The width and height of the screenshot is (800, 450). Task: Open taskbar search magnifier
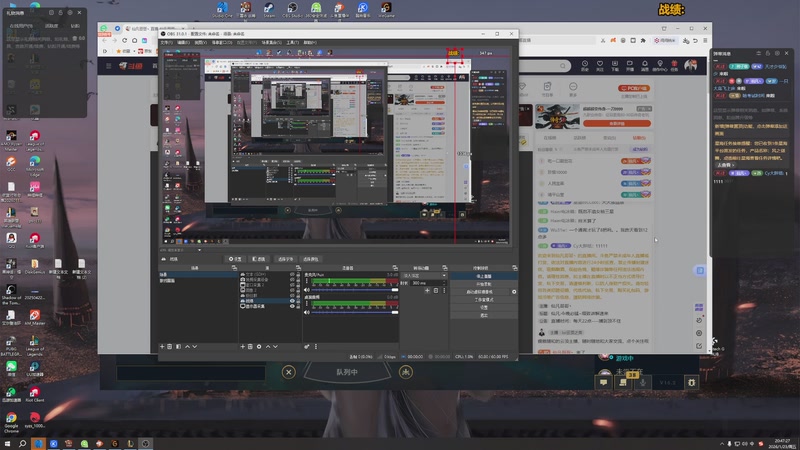point(22,444)
